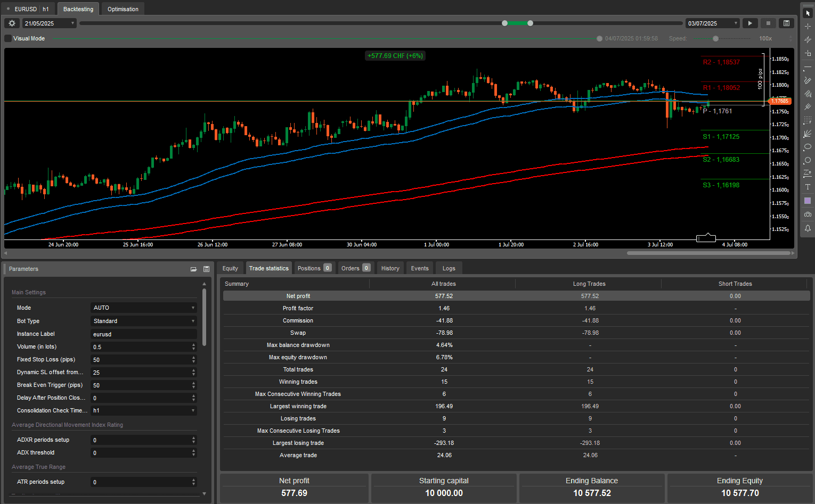Click the left handle of the date range slider
The height and width of the screenshot is (504, 815).
coord(505,23)
